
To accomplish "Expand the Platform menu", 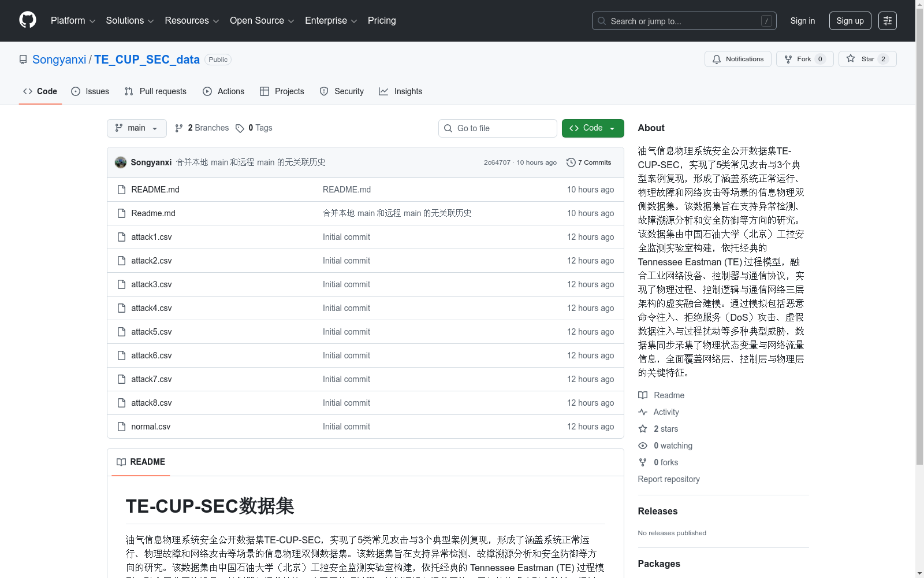I will [73, 21].
